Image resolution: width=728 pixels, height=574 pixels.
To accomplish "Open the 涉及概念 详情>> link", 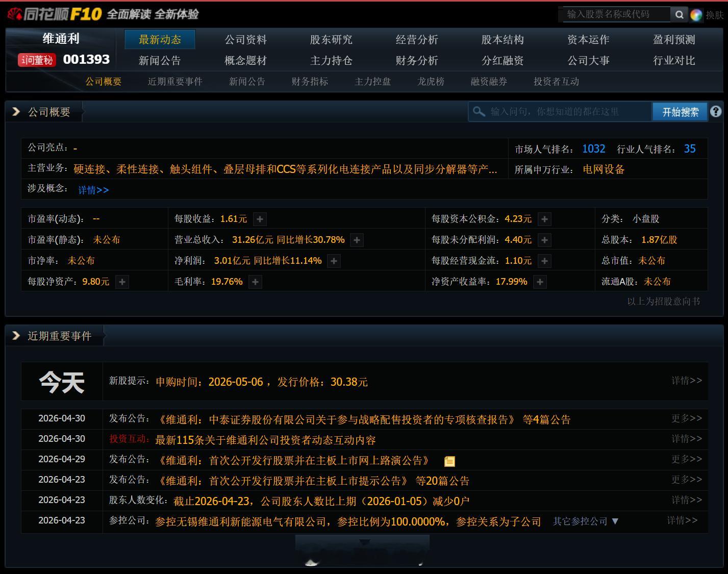I will tap(93, 190).
